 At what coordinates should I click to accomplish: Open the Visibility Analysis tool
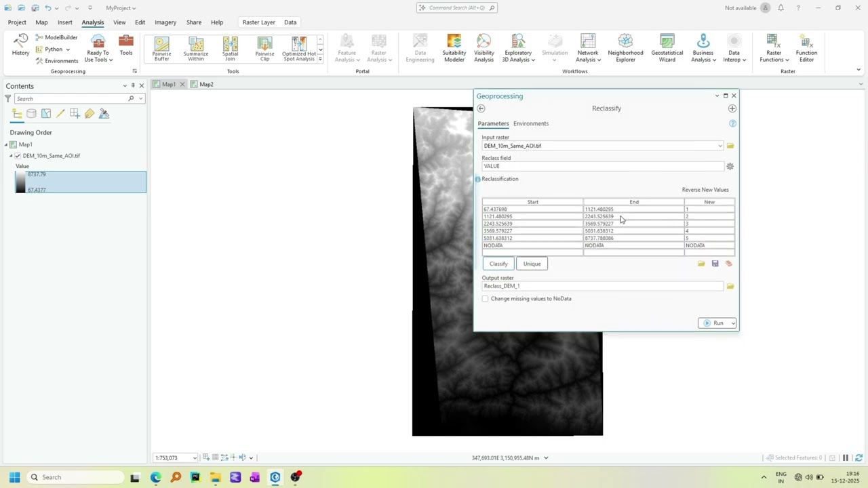tap(484, 49)
